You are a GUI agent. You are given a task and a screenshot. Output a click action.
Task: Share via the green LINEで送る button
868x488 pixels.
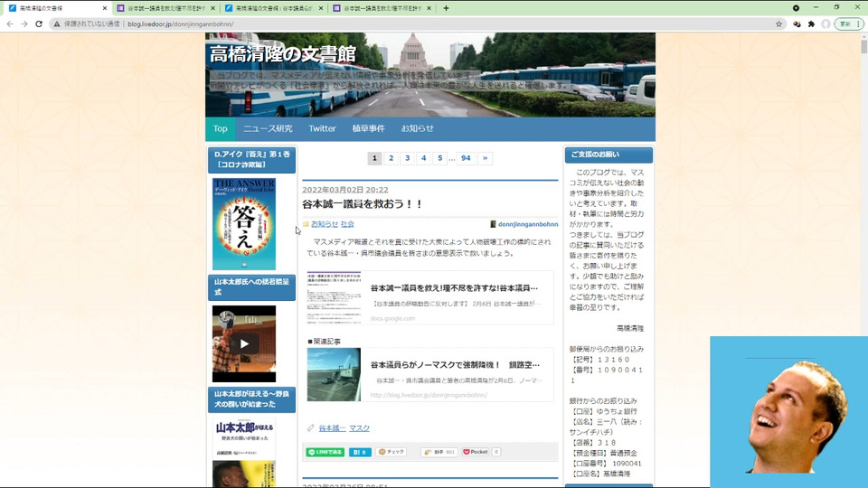pyautogui.click(x=325, y=452)
